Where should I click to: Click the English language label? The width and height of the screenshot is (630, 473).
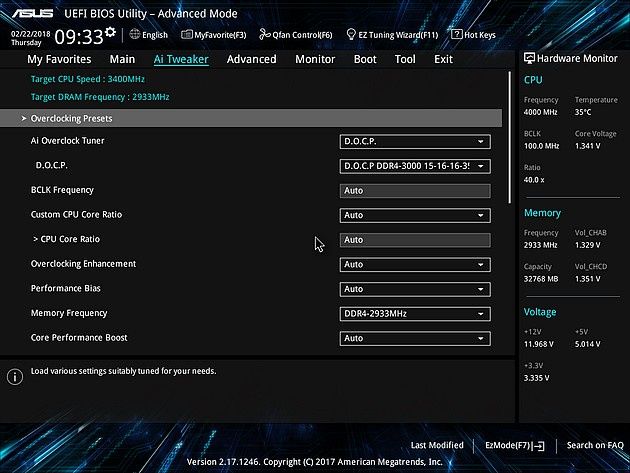tap(155, 35)
